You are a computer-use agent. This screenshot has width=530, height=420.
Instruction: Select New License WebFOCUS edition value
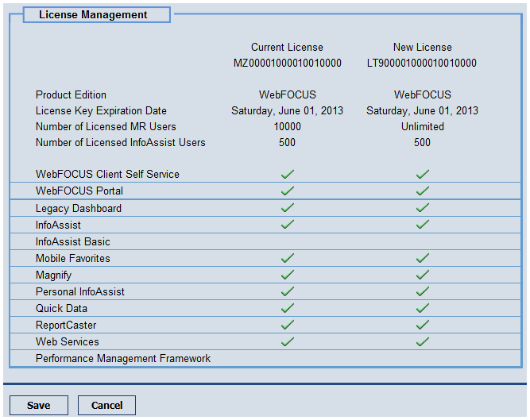tap(423, 94)
